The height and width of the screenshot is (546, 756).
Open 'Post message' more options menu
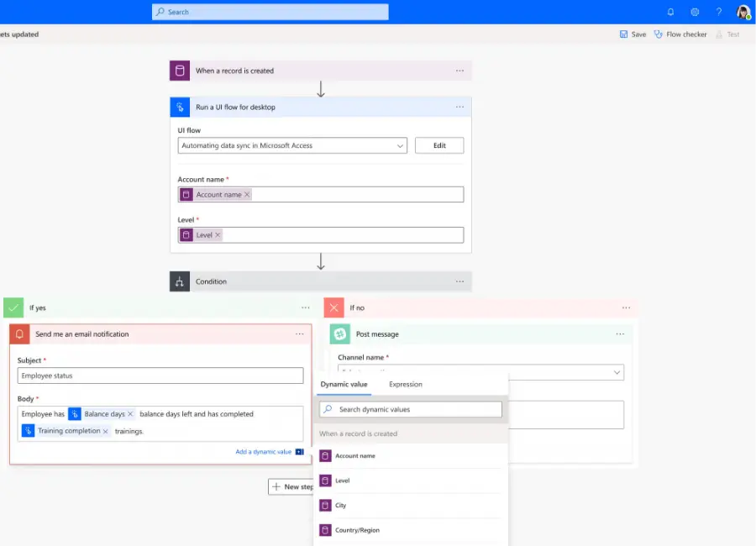point(620,334)
